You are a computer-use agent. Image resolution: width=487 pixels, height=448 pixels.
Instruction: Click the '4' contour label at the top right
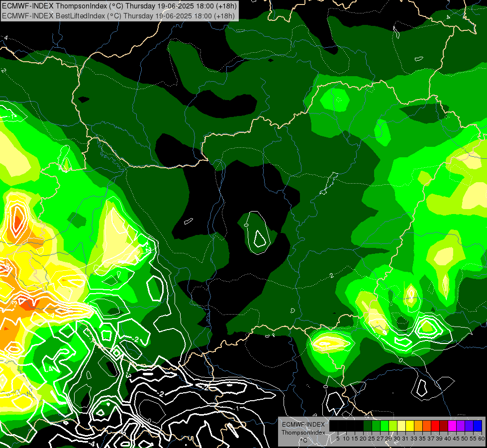[448, 17]
